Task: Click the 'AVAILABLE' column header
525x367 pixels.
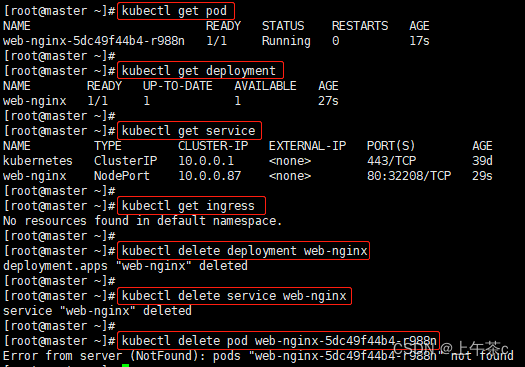Action: [265, 86]
